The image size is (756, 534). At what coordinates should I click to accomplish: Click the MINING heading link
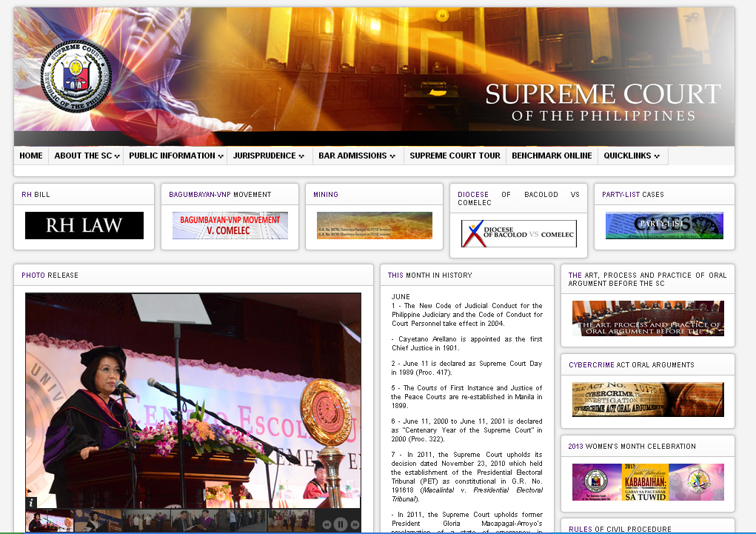click(326, 194)
